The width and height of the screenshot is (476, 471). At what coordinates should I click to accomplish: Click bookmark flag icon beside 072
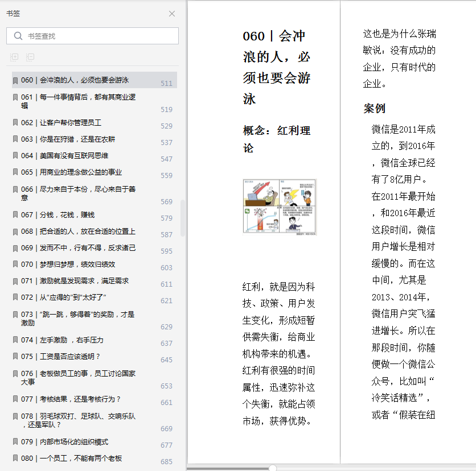click(15, 297)
